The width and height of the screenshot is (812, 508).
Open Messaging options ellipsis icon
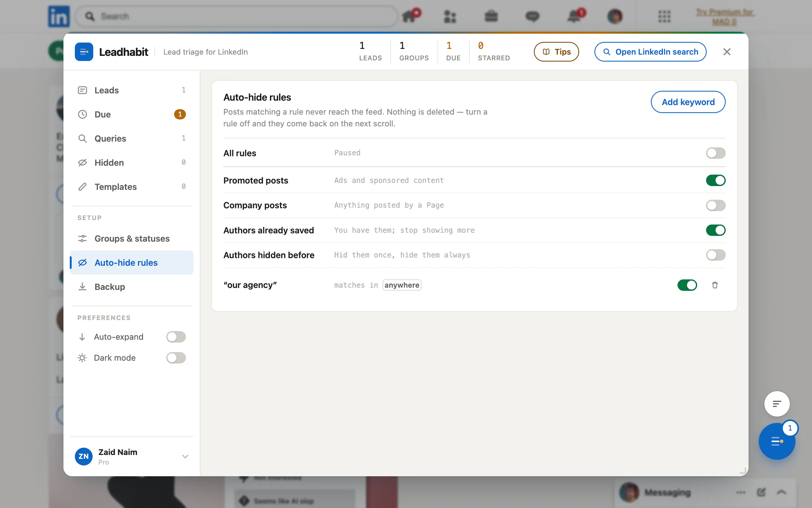pyautogui.click(x=741, y=492)
